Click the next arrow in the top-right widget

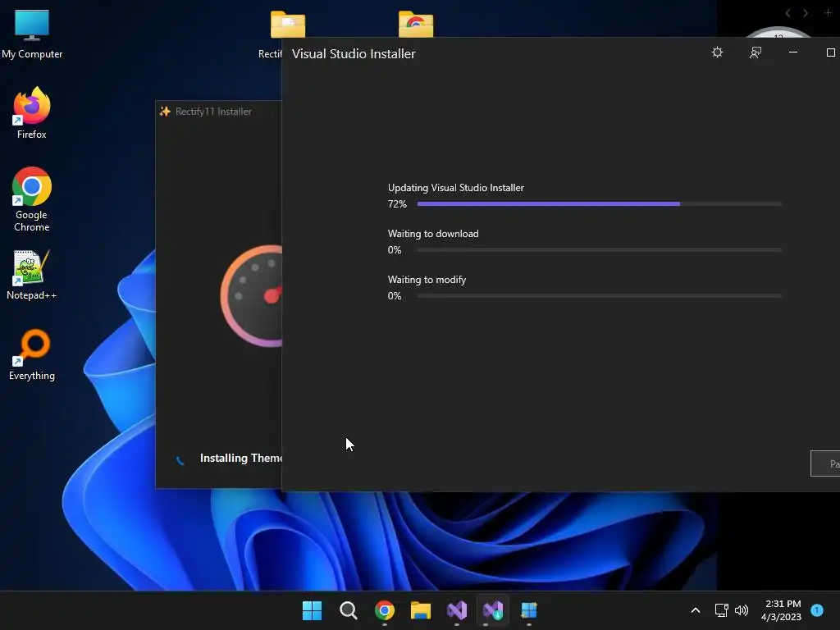[806, 13]
